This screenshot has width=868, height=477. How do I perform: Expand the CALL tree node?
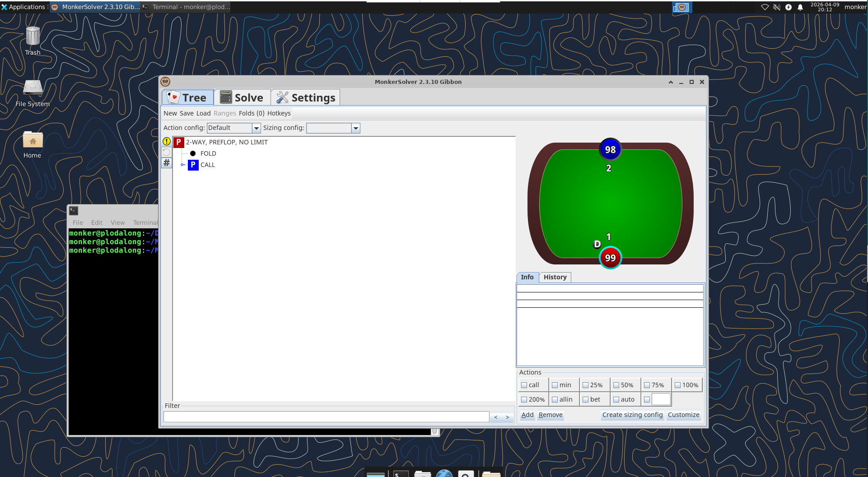(182, 165)
